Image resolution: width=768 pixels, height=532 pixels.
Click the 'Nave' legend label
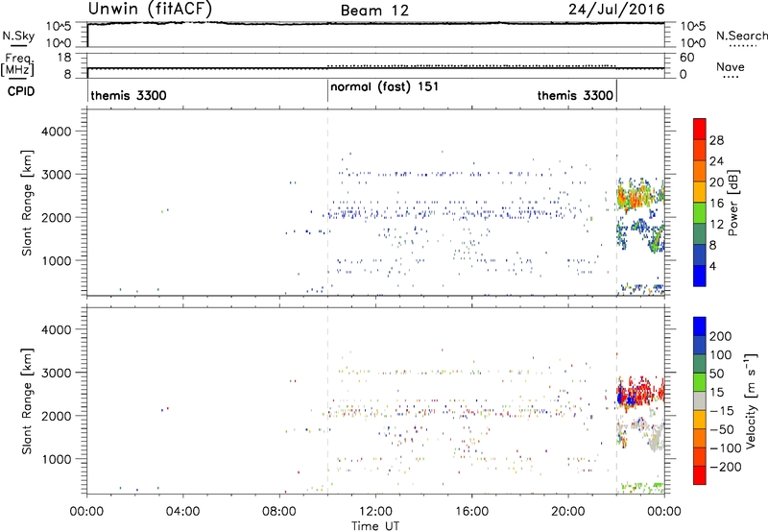pos(731,66)
